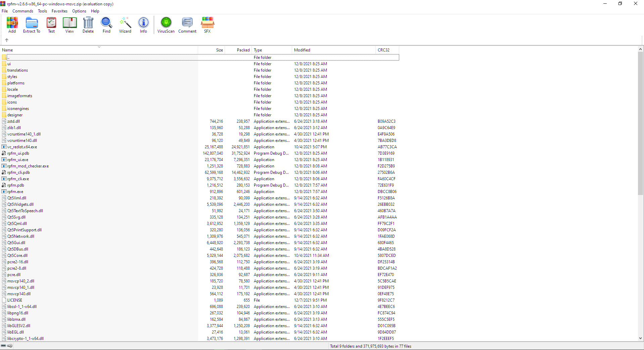Sort files by the Size column header
This screenshot has width=644, height=350.
point(219,50)
